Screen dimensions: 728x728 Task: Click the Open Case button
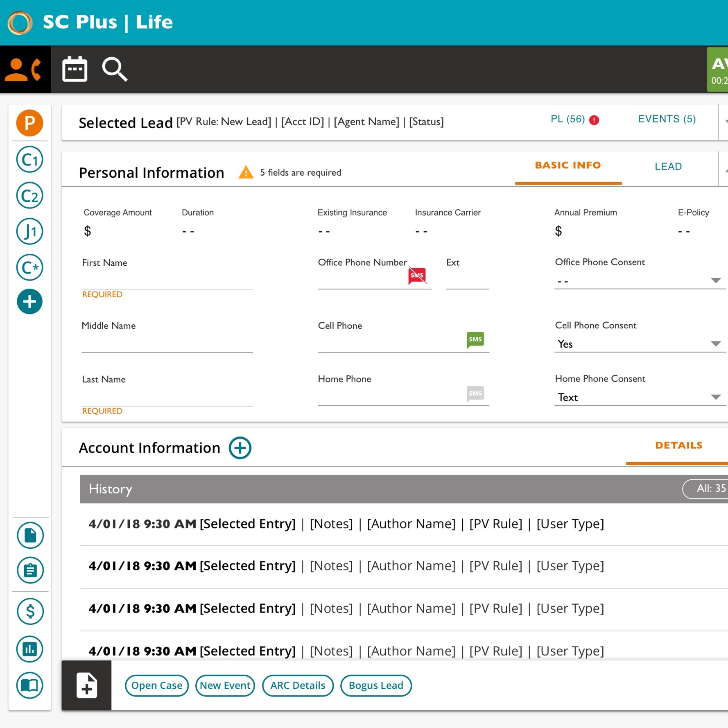(157, 685)
